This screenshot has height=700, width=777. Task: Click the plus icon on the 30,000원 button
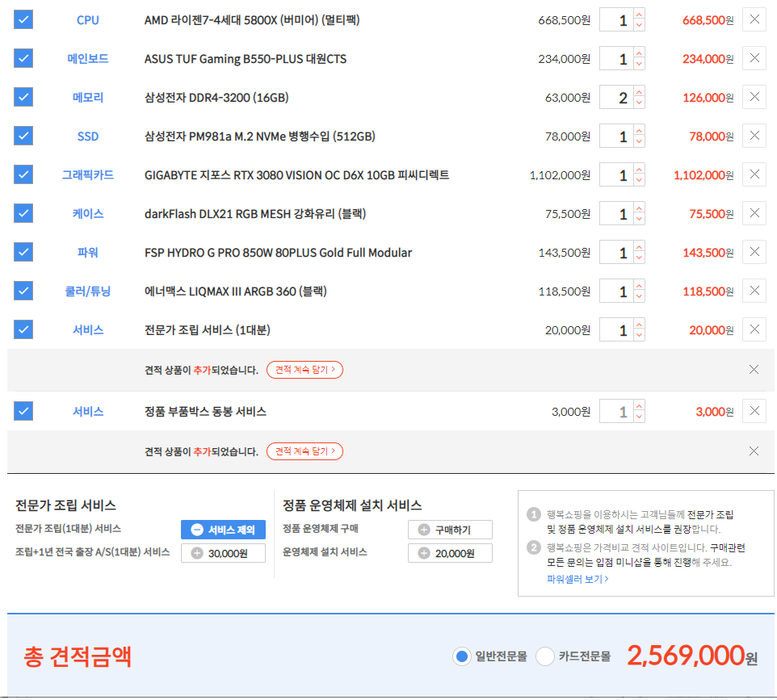pos(197,553)
